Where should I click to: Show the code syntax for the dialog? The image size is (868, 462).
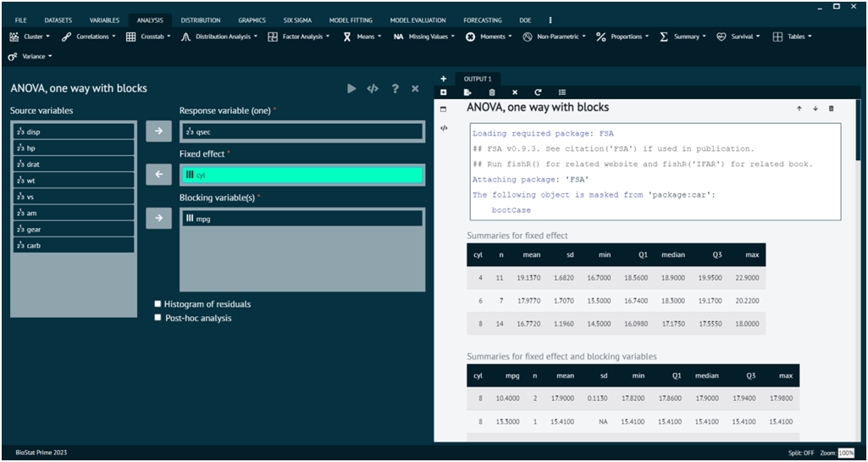coord(373,89)
